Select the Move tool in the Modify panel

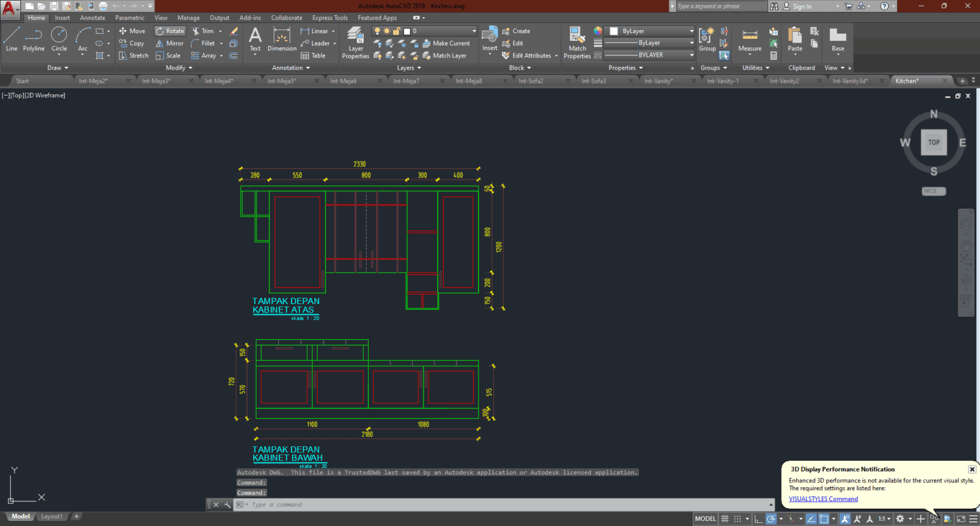[x=132, y=31]
